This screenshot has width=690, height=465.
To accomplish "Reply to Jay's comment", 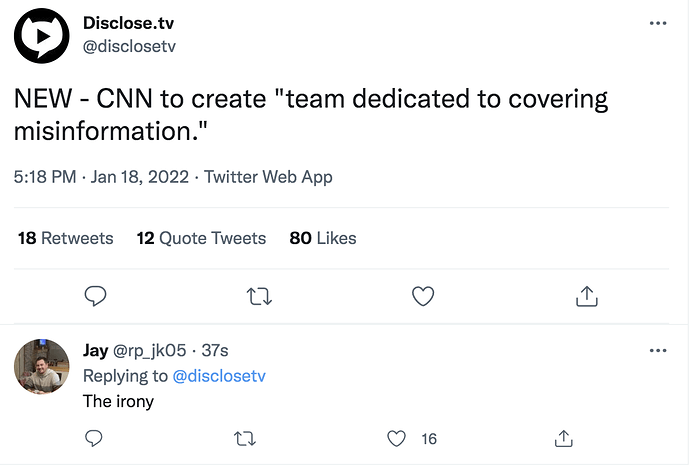I will pyautogui.click(x=95, y=438).
